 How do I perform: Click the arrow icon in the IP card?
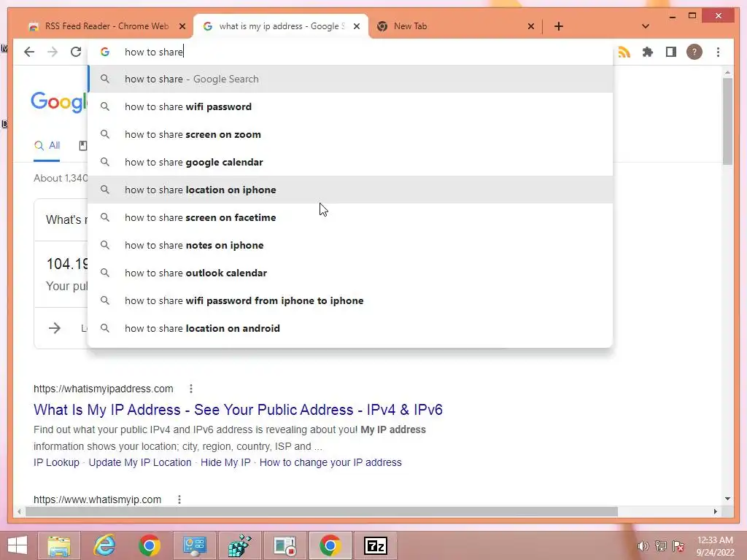54,328
